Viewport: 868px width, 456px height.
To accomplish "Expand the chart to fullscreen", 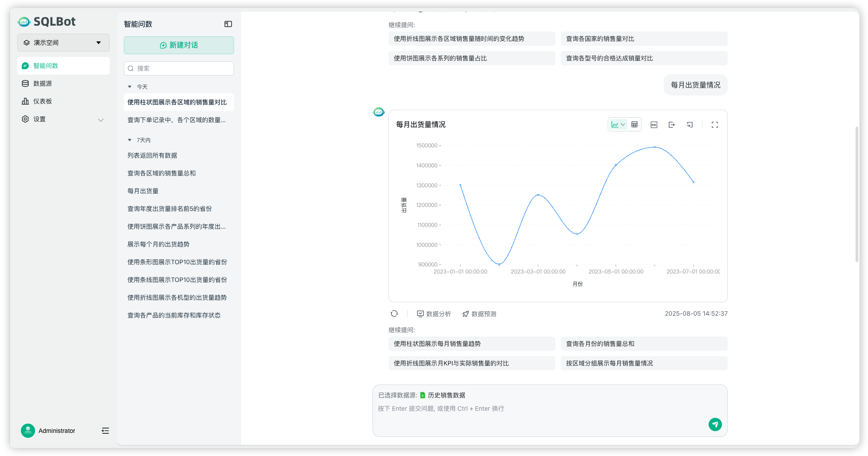I will (x=714, y=125).
